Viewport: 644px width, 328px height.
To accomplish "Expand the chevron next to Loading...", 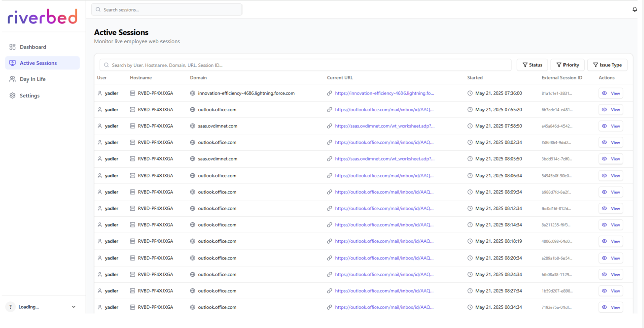I will pos(74,307).
